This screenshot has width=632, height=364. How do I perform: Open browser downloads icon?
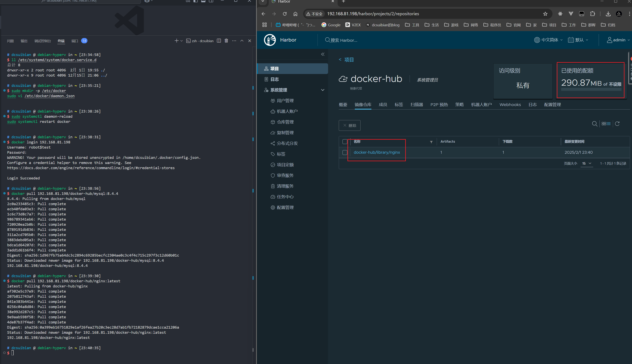click(608, 14)
